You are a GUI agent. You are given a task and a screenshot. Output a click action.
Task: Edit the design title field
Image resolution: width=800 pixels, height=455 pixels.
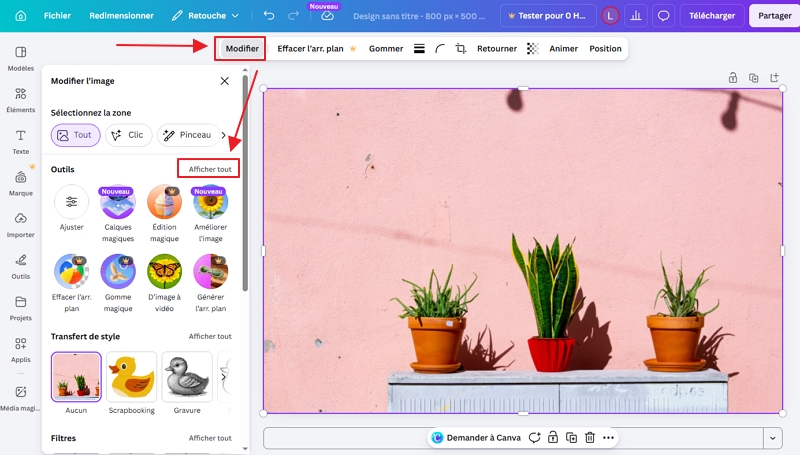tap(418, 16)
